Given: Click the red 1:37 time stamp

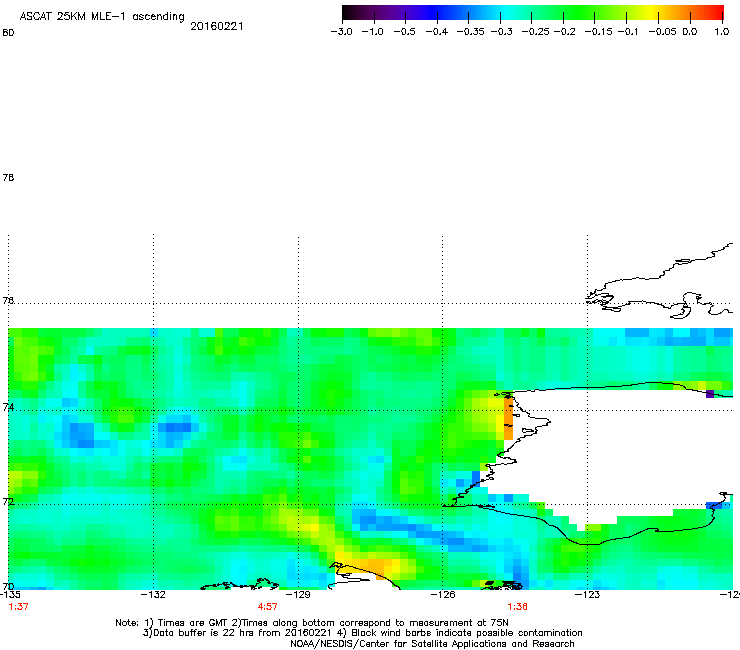Looking at the screenshot, I should [x=18, y=607].
